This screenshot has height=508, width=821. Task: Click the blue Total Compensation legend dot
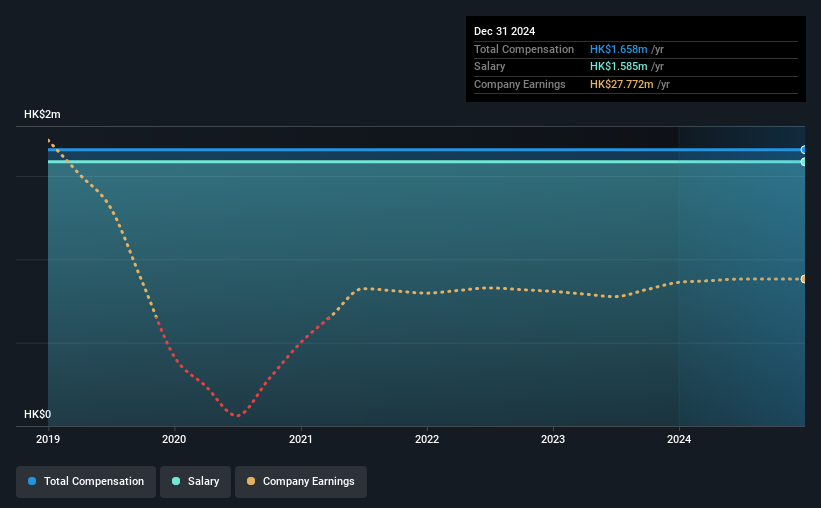(x=32, y=481)
